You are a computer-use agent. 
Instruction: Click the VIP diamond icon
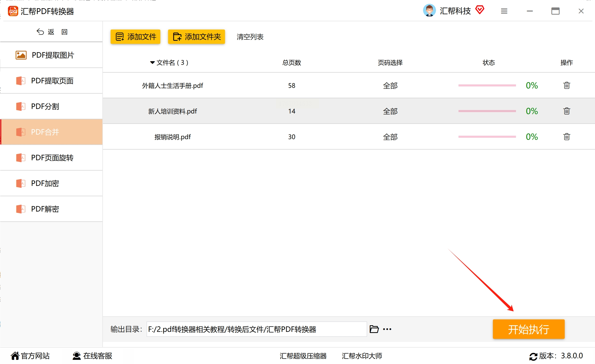(x=480, y=10)
